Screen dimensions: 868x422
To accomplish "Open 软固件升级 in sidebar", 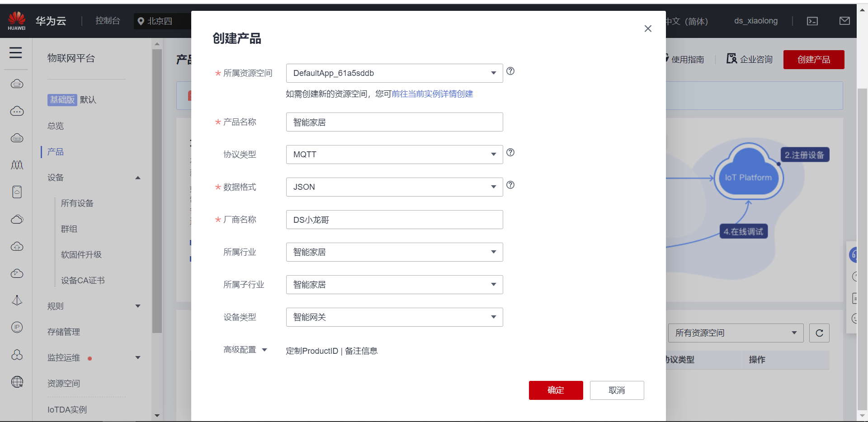I will (x=81, y=255).
